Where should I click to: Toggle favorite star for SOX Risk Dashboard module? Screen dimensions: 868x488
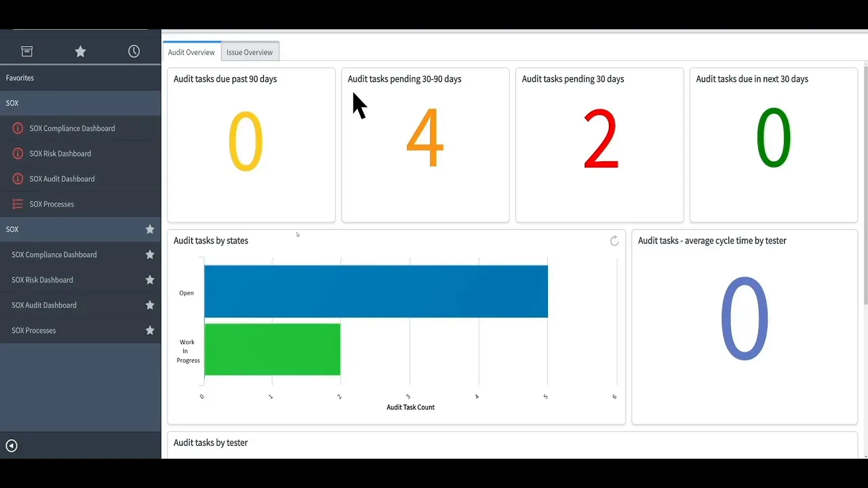tap(150, 280)
